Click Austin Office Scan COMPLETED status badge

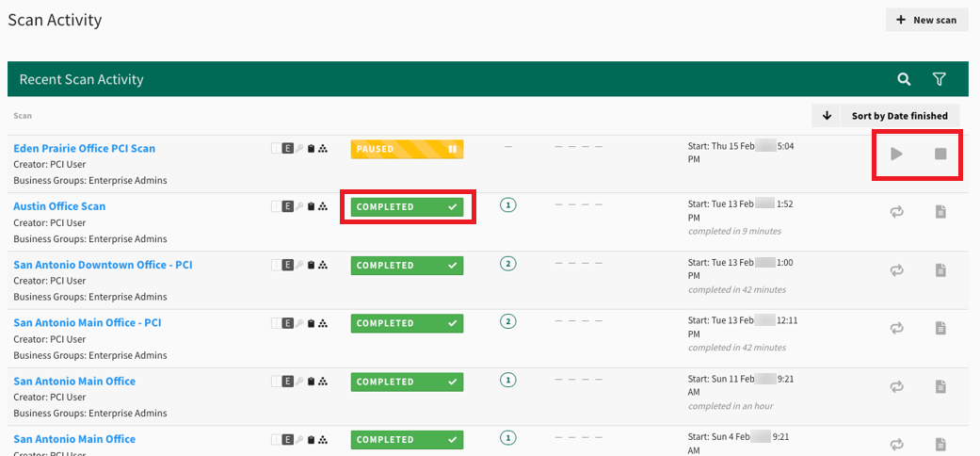[407, 206]
